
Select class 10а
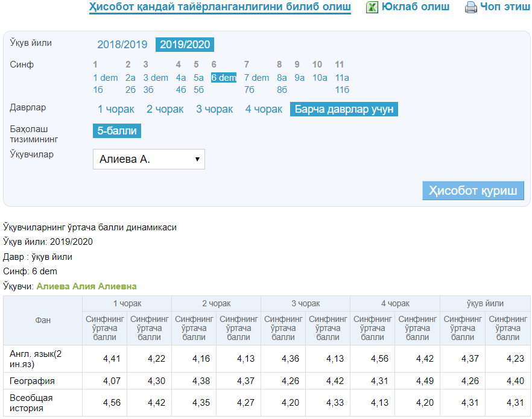click(320, 78)
